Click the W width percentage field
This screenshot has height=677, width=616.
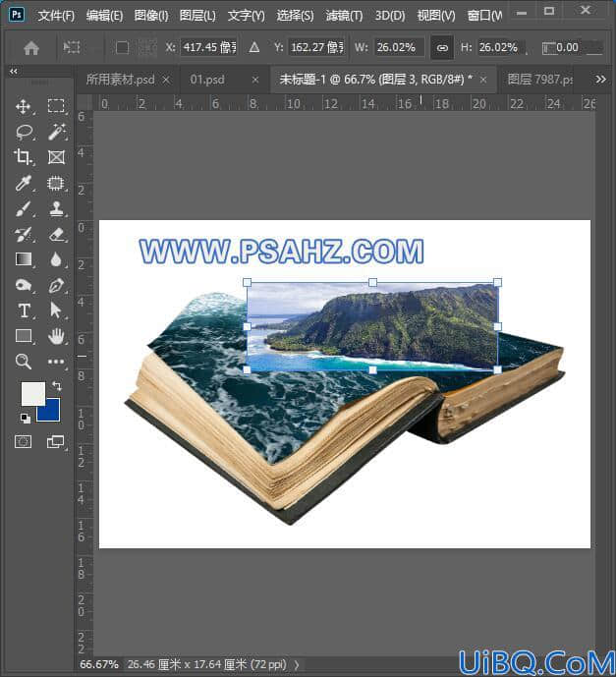[x=399, y=47]
